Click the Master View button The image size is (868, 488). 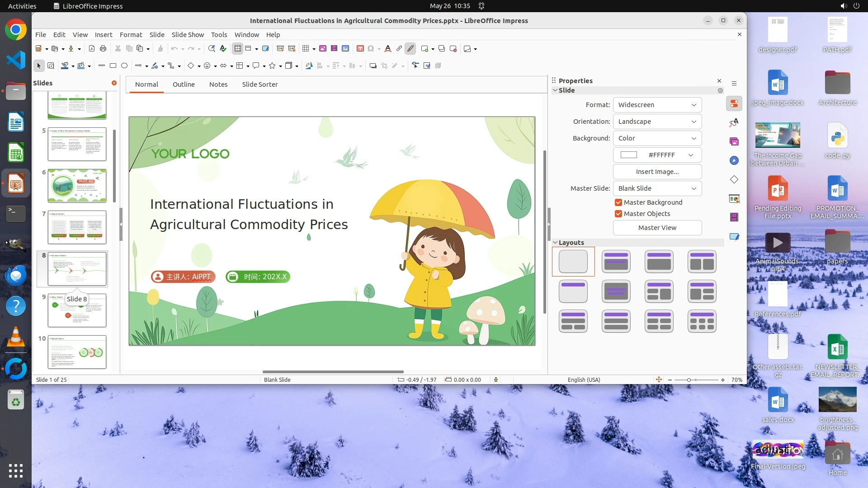(657, 228)
